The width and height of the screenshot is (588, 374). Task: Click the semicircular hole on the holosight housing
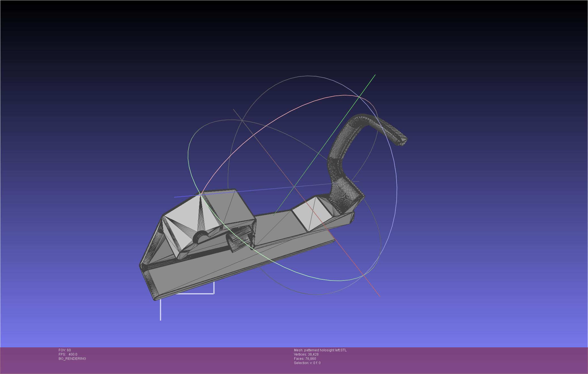(x=201, y=237)
